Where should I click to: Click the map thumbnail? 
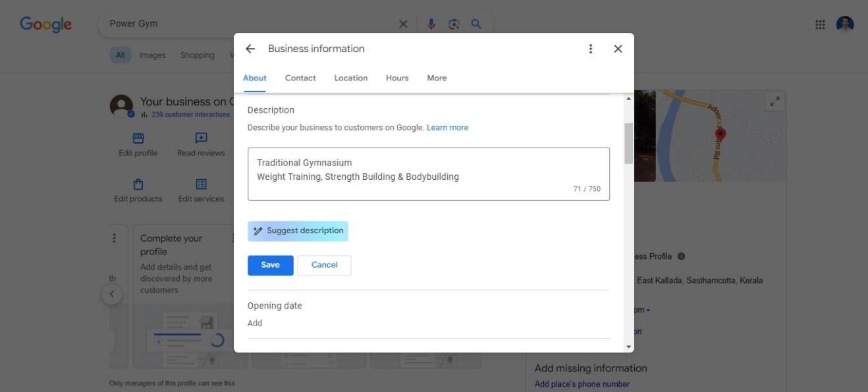(721, 136)
